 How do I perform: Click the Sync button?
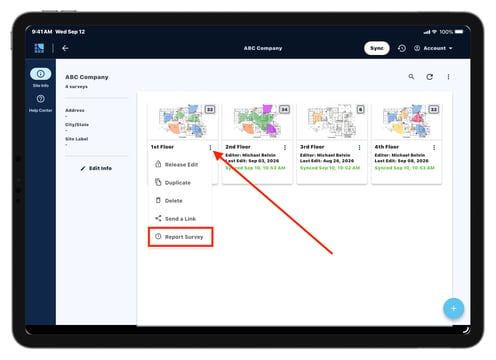click(x=377, y=48)
